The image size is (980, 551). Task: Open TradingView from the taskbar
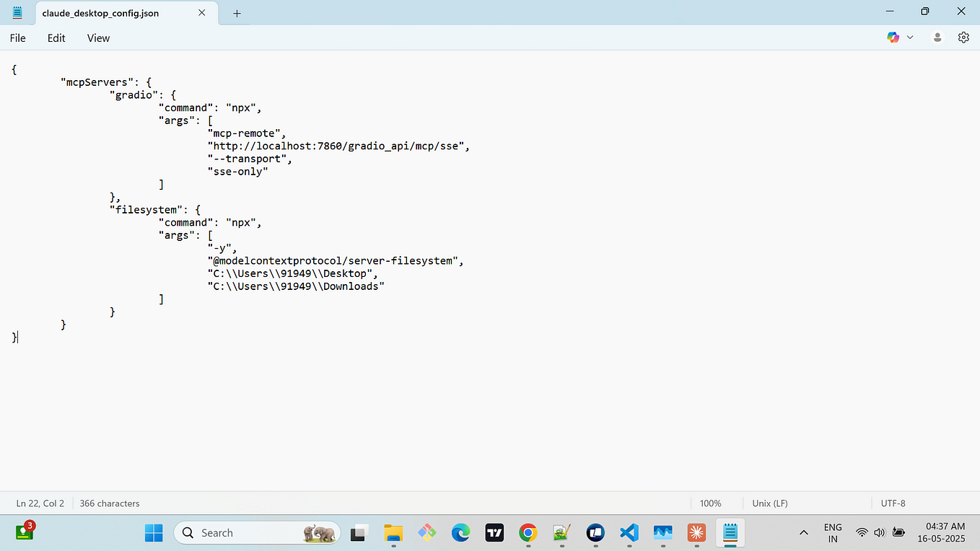(494, 533)
